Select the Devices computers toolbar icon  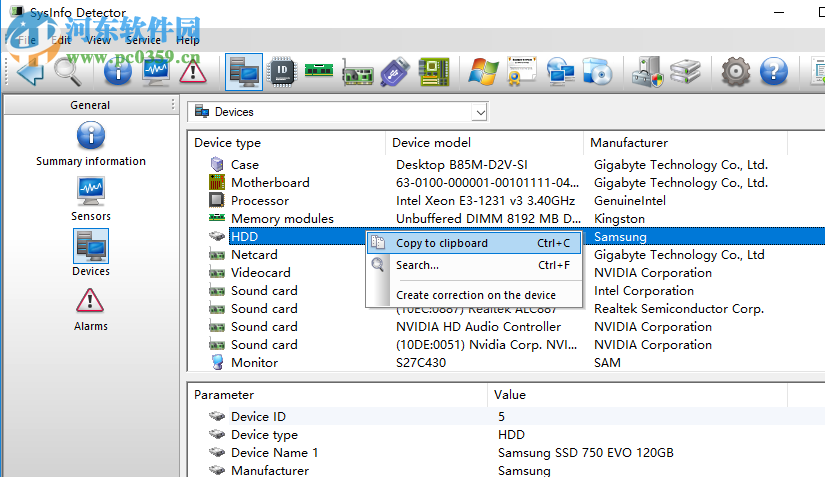244,72
